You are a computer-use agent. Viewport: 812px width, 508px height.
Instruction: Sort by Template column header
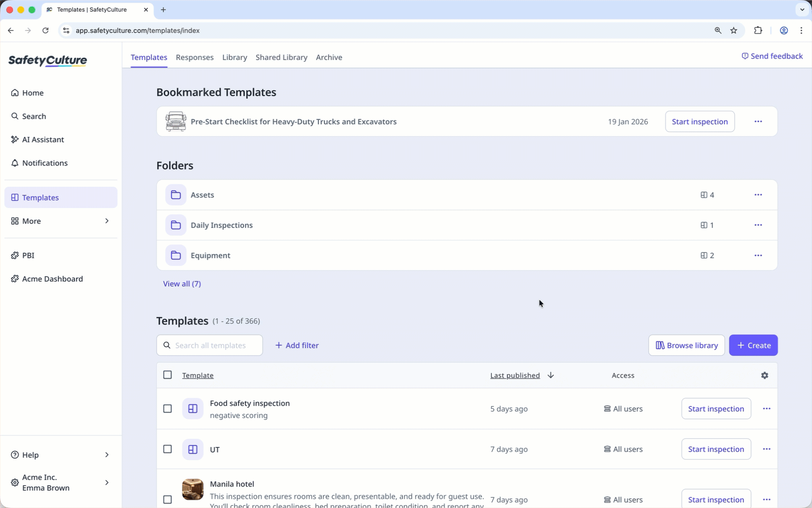click(198, 375)
